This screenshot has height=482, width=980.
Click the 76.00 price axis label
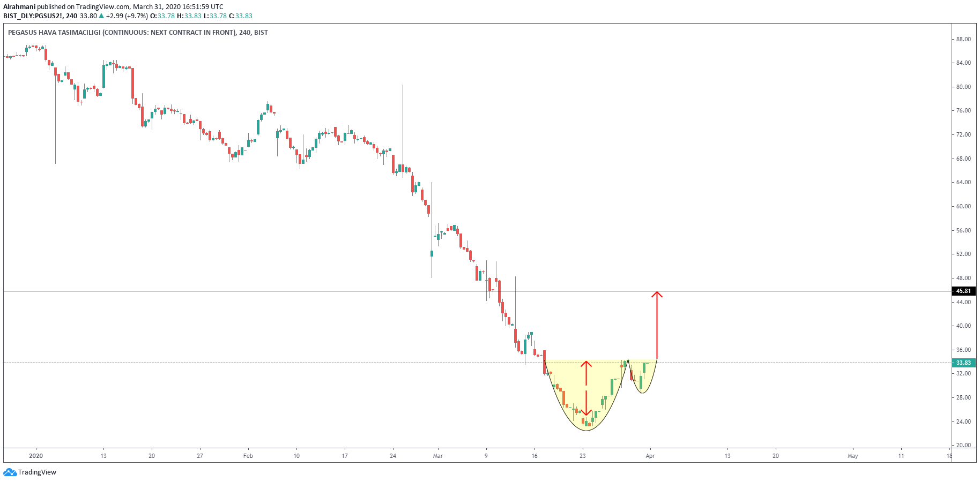coord(963,110)
